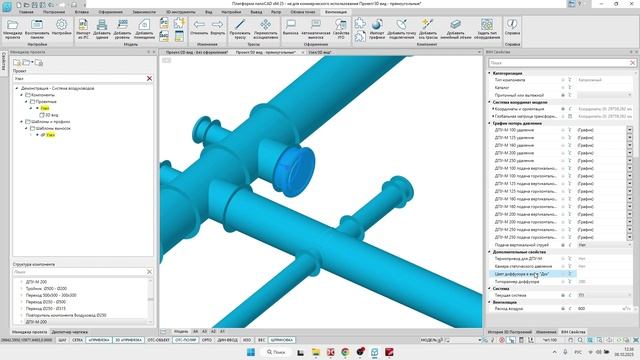The image size is (640, 360).
Task: Select Переместить ассоциативно tool
Action: pos(266,29)
